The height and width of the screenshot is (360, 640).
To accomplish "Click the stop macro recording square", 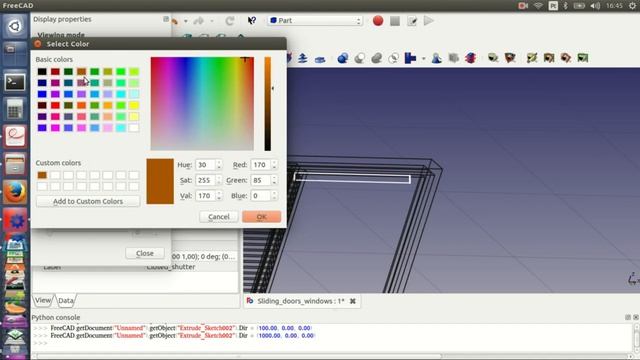I will tap(395, 21).
